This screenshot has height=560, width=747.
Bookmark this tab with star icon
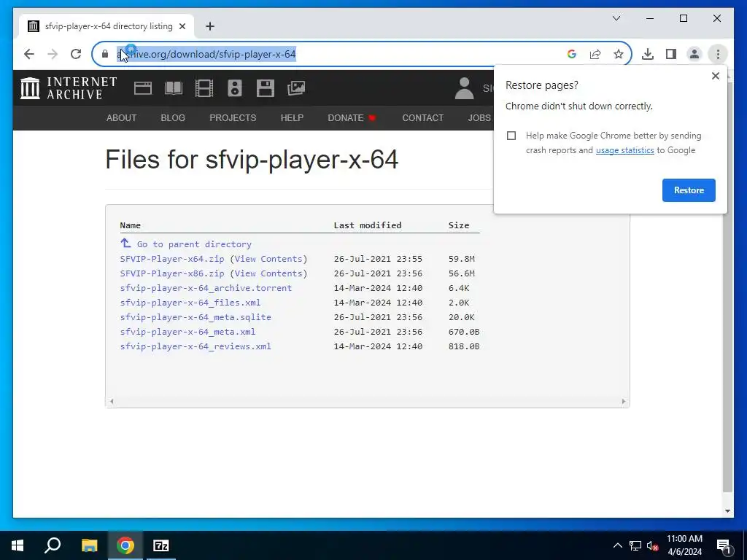[619, 54]
